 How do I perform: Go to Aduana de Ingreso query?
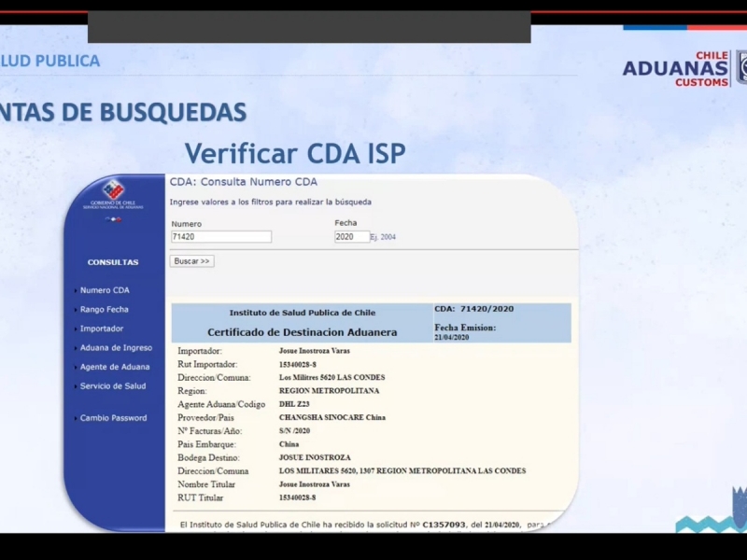tap(116, 348)
